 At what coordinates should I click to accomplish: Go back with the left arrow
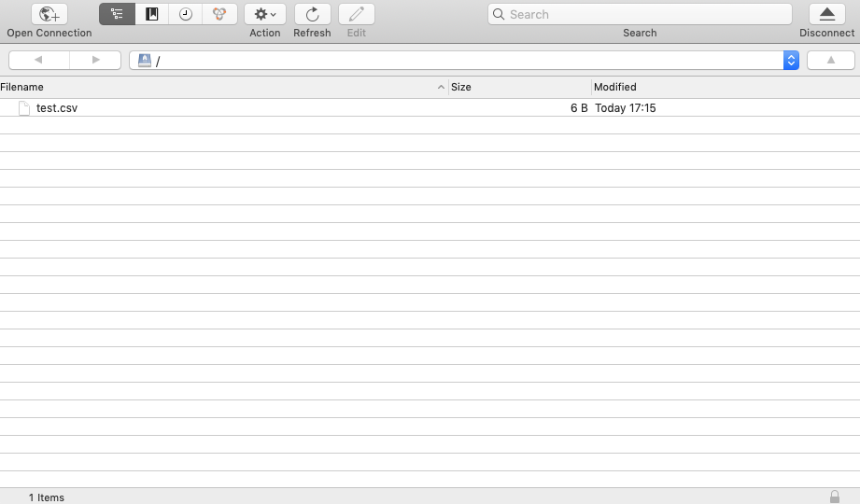pos(38,60)
